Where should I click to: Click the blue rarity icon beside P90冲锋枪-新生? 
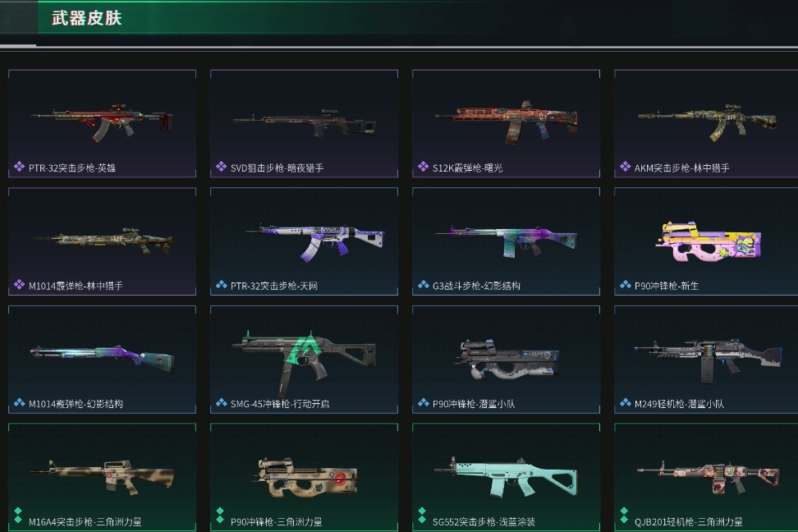click(626, 285)
